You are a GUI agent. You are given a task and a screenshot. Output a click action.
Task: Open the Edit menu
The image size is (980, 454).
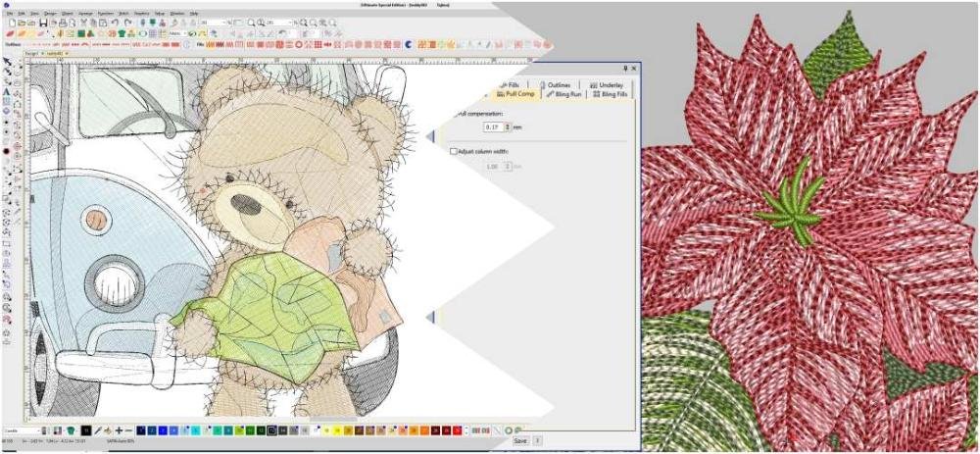click(22, 13)
